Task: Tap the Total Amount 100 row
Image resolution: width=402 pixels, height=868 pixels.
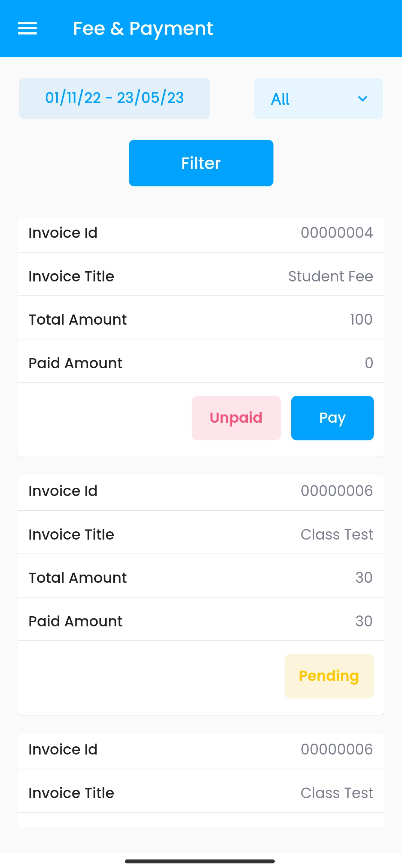Action: coord(201,319)
